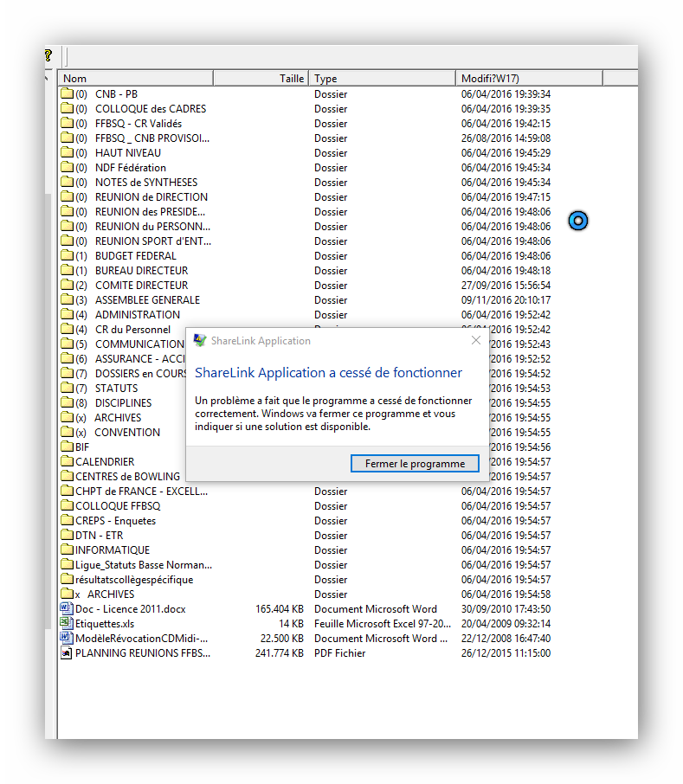The height and width of the screenshot is (784, 683).
Task: Close the ShareLink Application error dialog
Action: click(x=476, y=340)
